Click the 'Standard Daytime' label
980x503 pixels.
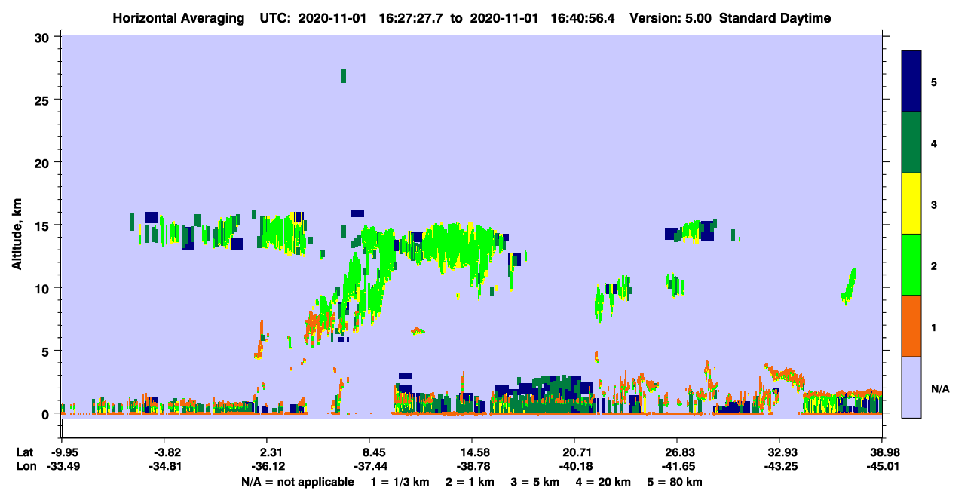point(775,18)
